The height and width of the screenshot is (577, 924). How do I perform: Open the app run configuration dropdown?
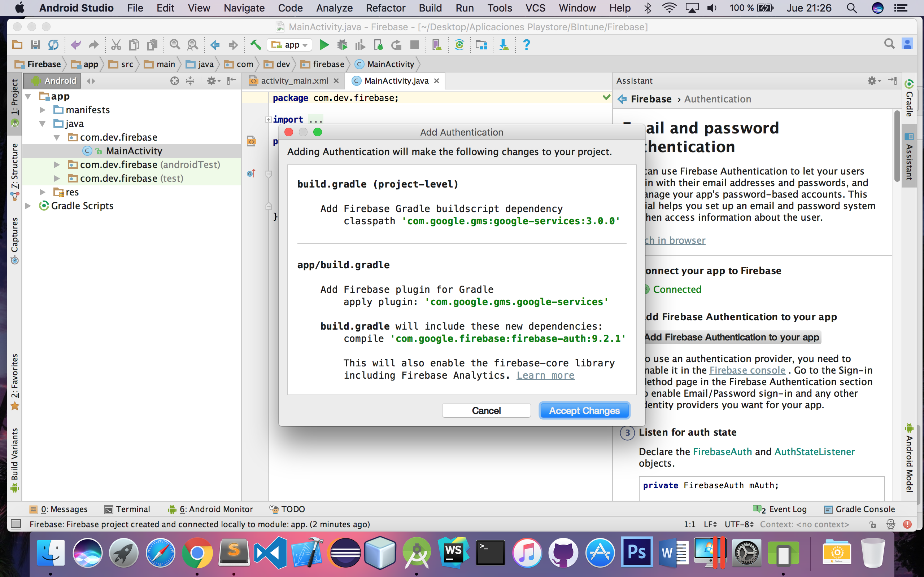(x=290, y=45)
